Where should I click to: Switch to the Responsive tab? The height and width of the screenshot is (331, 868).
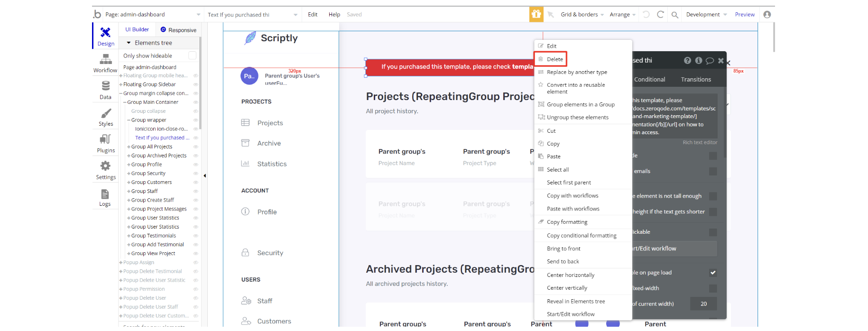178,30
